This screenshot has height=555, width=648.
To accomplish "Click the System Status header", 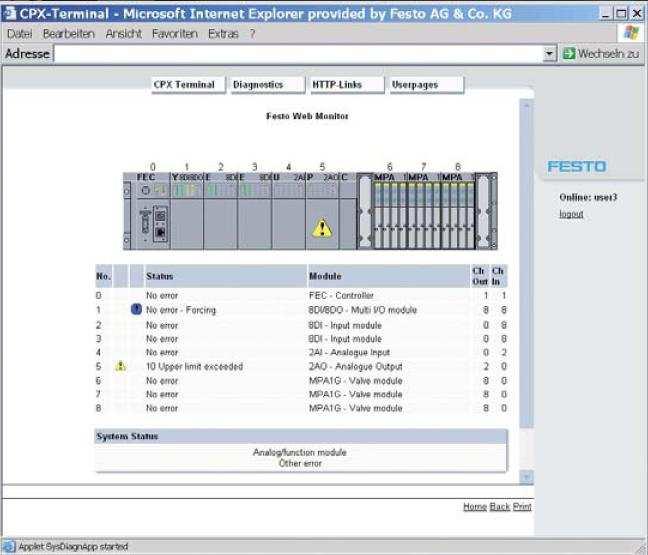I will pyautogui.click(x=301, y=436).
